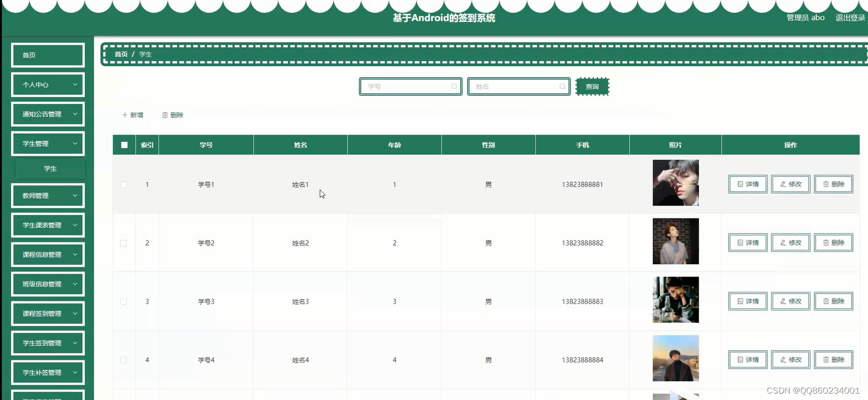The height and width of the screenshot is (400, 868).
Task: Click 删除 for row 姓名2
Action: click(833, 243)
